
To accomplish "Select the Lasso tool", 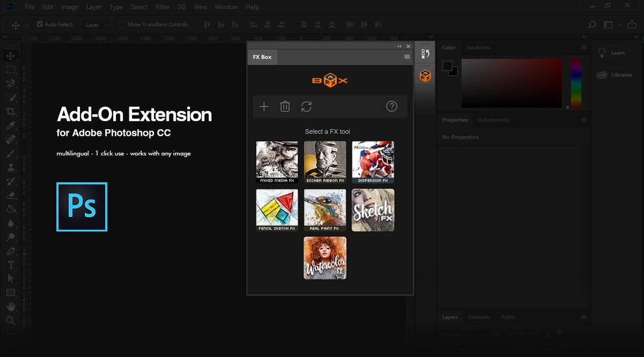I will tap(10, 84).
